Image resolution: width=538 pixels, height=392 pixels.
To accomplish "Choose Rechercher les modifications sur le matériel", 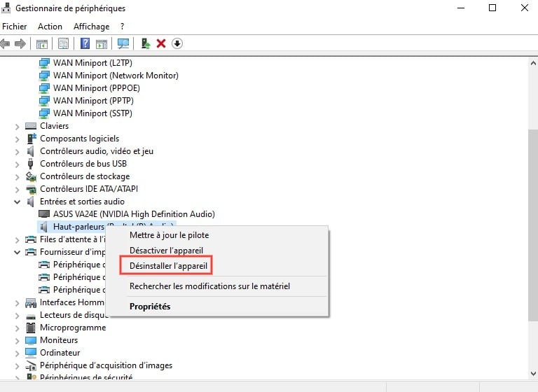I will (209, 286).
